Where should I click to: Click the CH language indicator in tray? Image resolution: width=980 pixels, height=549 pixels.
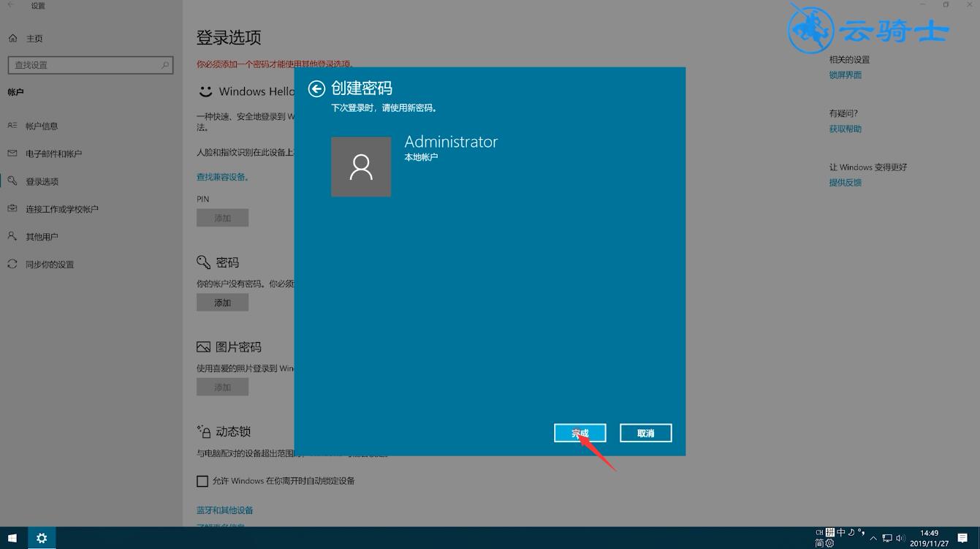pyautogui.click(x=819, y=532)
